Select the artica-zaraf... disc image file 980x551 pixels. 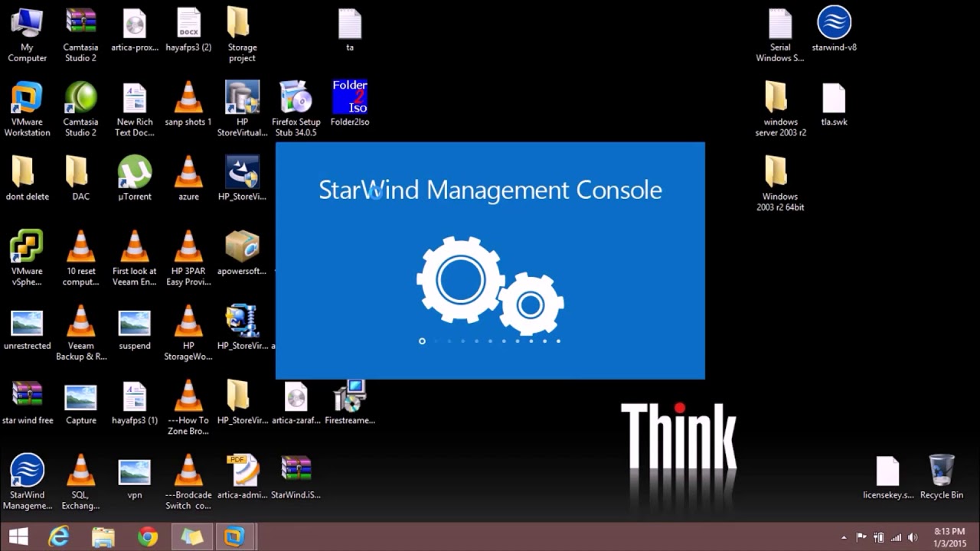click(x=296, y=403)
